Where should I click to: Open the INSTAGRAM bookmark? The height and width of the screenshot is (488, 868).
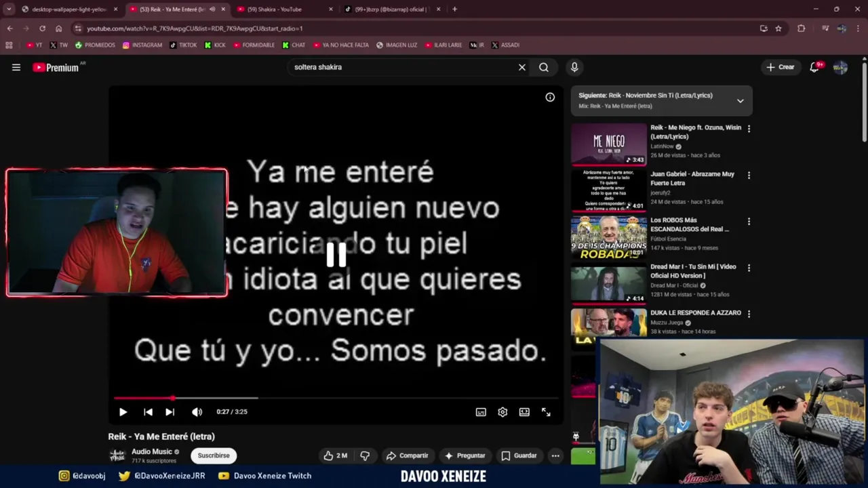pyautogui.click(x=142, y=45)
